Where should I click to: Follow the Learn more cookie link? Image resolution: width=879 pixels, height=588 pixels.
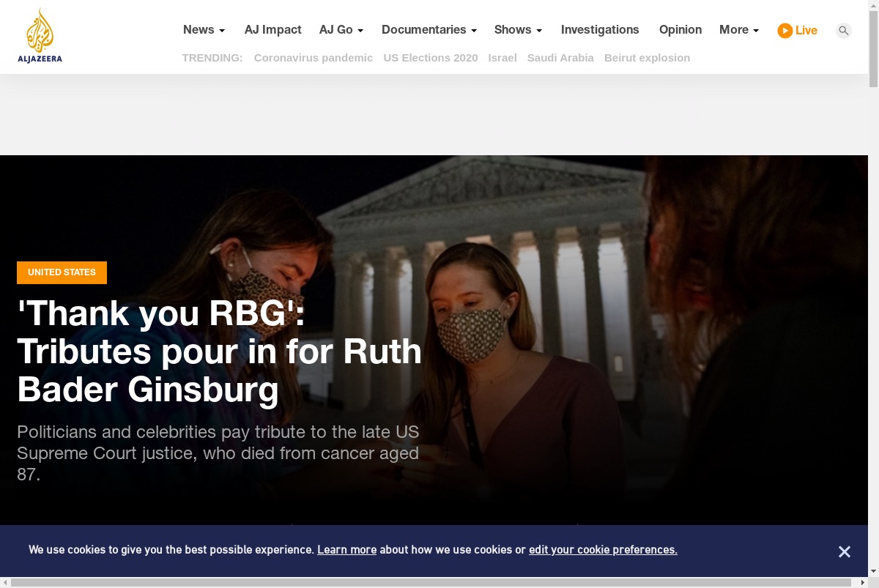[x=346, y=550]
